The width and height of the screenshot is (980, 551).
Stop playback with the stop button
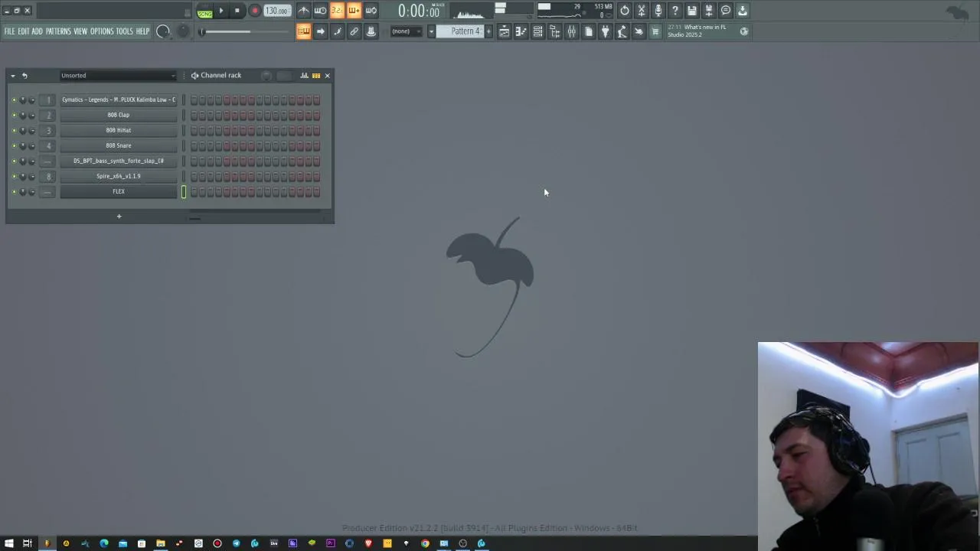click(237, 11)
